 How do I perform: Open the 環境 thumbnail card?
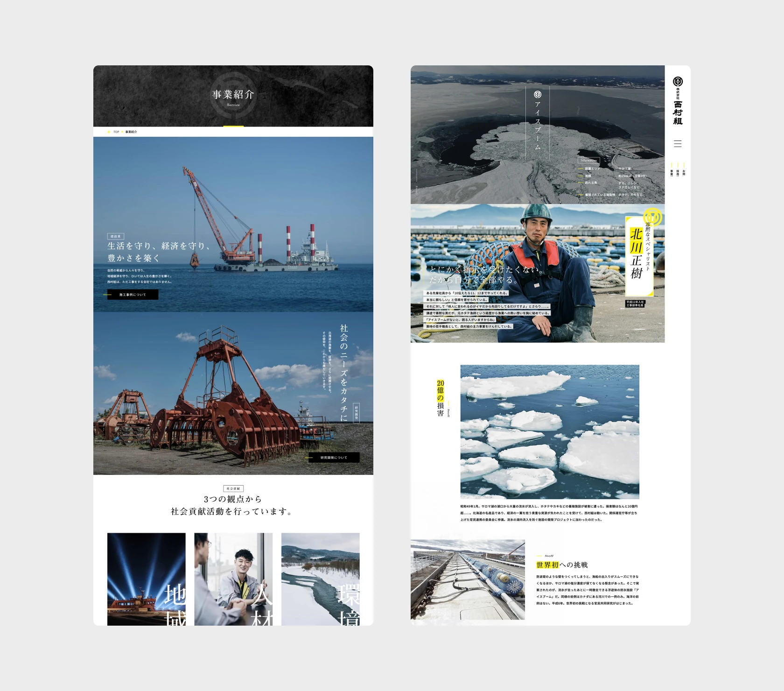coord(321,579)
